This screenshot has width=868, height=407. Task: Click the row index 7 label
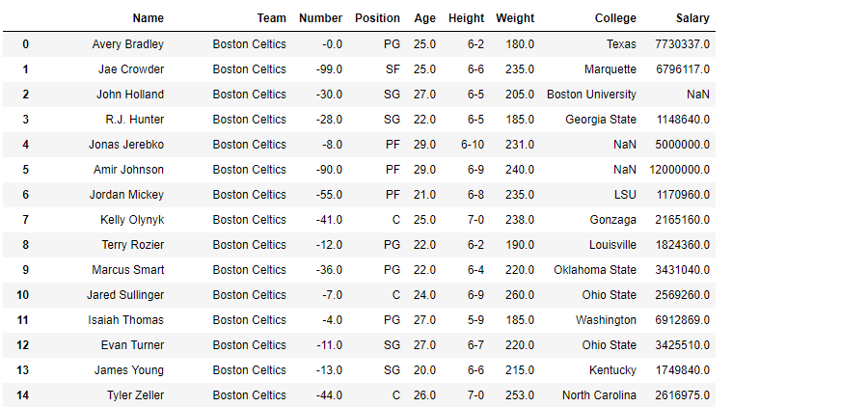[25, 220]
